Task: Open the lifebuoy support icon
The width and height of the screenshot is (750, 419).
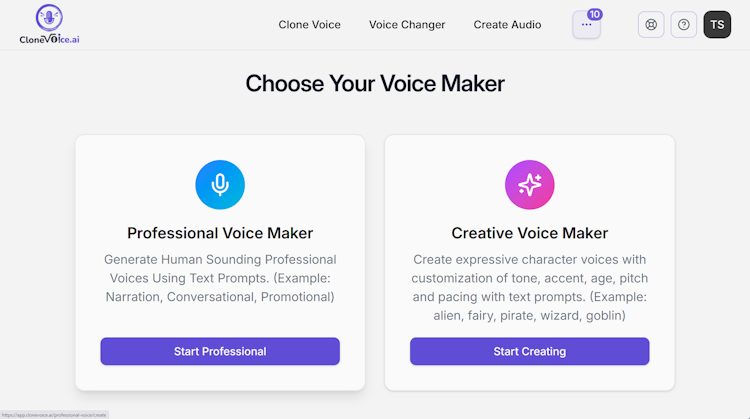Action: tap(651, 25)
